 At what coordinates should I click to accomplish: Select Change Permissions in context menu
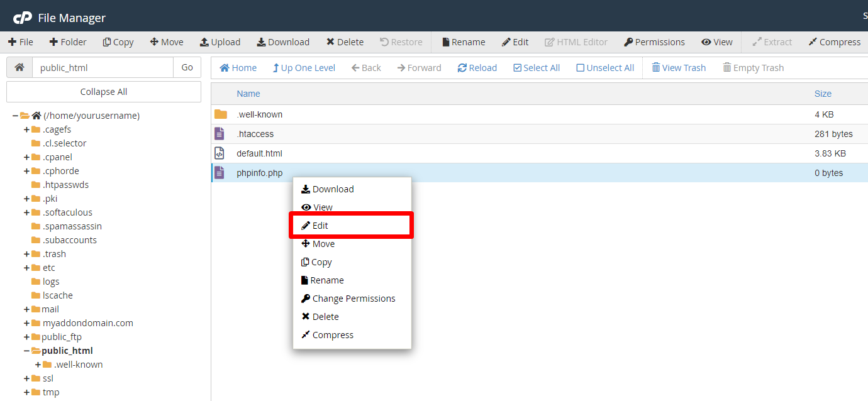[x=352, y=299]
